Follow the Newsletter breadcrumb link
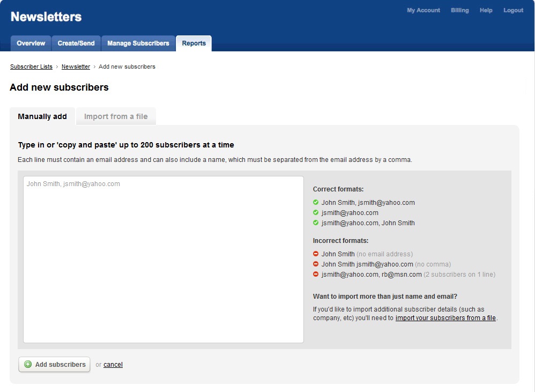This screenshot has height=392, width=535. pos(76,66)
